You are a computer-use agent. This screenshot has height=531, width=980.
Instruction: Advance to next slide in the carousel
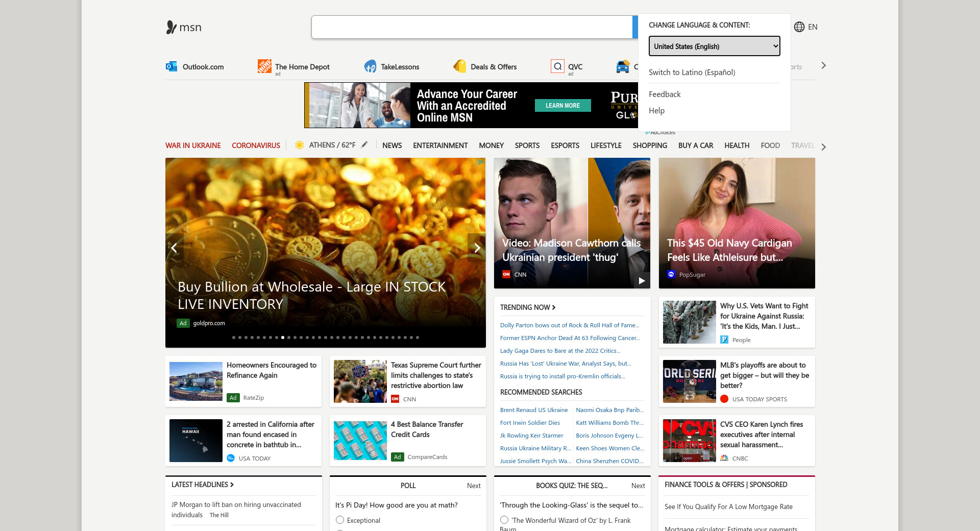point(477,248)
